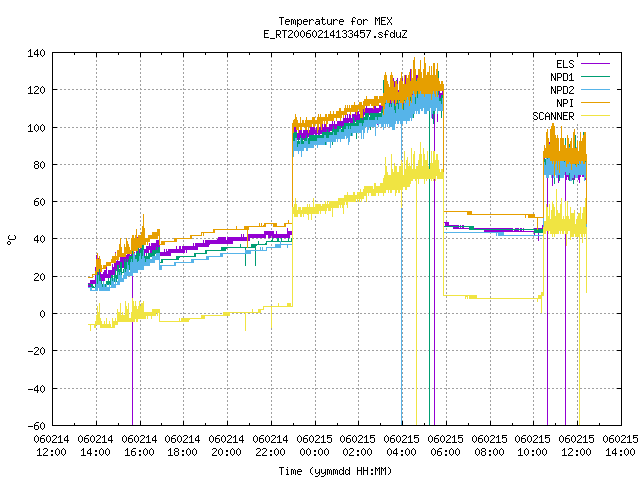Screen dimensions: 640x480
Task: Click the x-axis tick label 060214 14:00
Action: [96, 446]
